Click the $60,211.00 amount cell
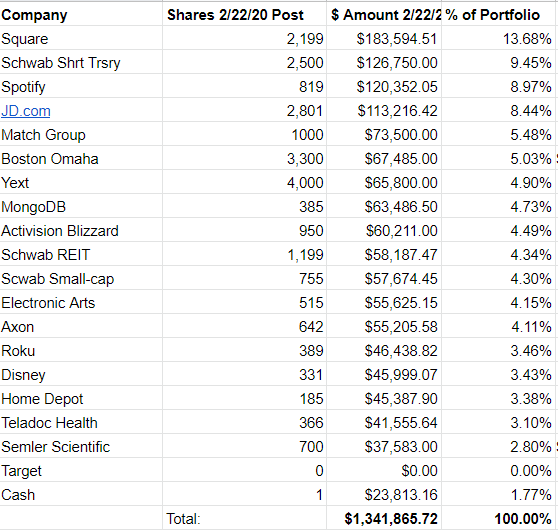 pyautogui.click(x=384, y=231)
